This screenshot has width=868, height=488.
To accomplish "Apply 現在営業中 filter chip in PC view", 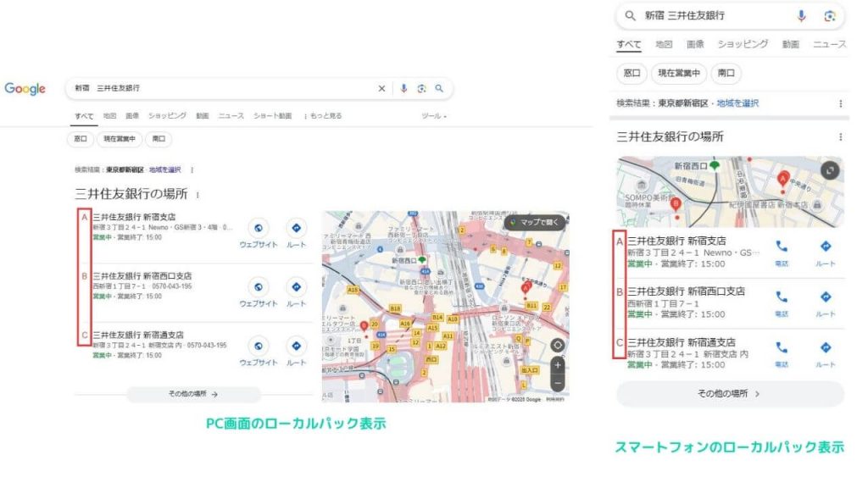I will click(120, 139).
